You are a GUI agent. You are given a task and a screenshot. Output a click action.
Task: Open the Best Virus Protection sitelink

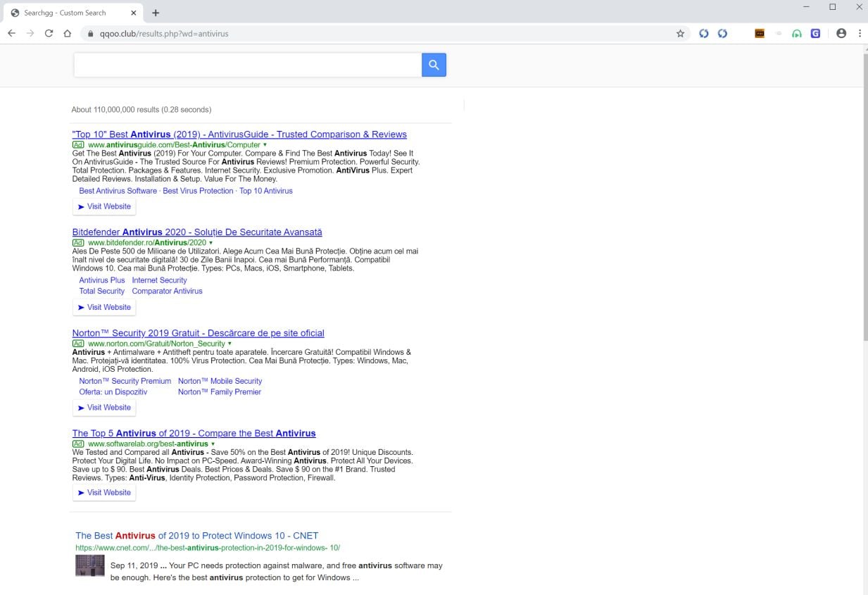(x=198, y=191)
